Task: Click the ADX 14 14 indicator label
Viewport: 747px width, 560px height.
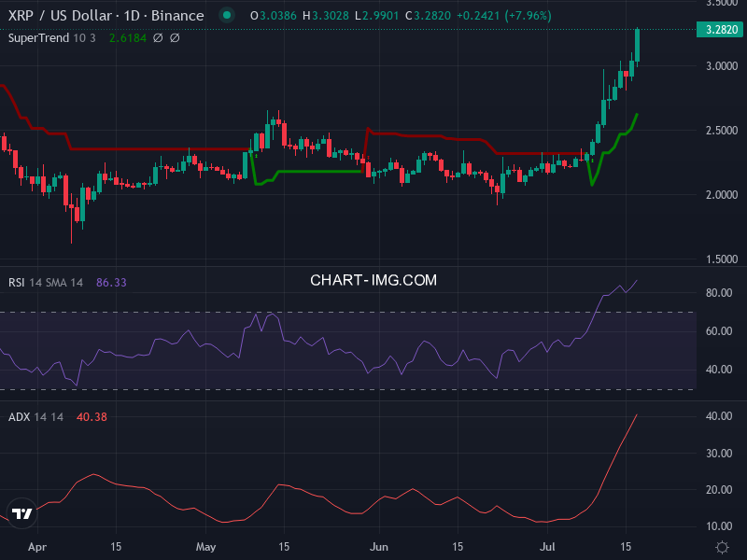Action: (35, 417)
